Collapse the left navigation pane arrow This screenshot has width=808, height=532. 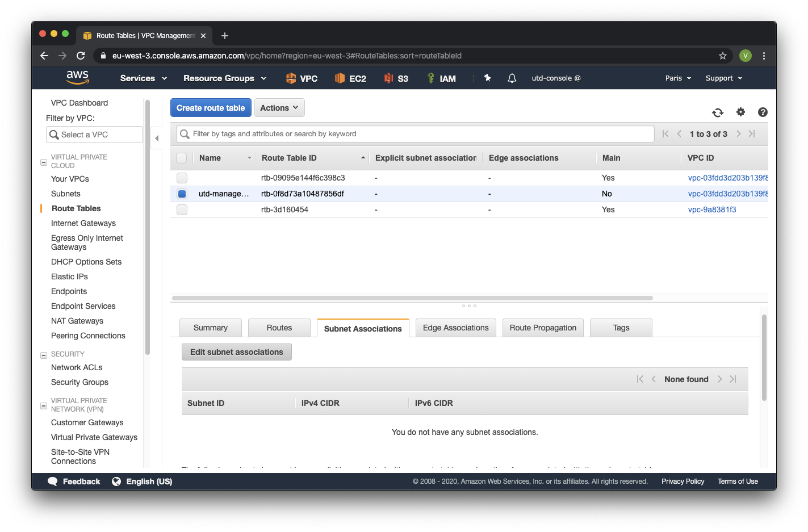click(x=157, y=138)
